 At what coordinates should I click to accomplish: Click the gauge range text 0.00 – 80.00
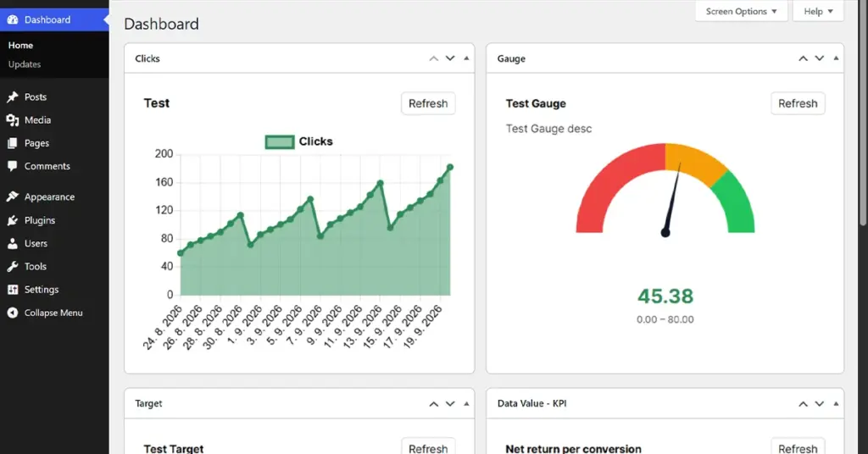coord(665,319)
